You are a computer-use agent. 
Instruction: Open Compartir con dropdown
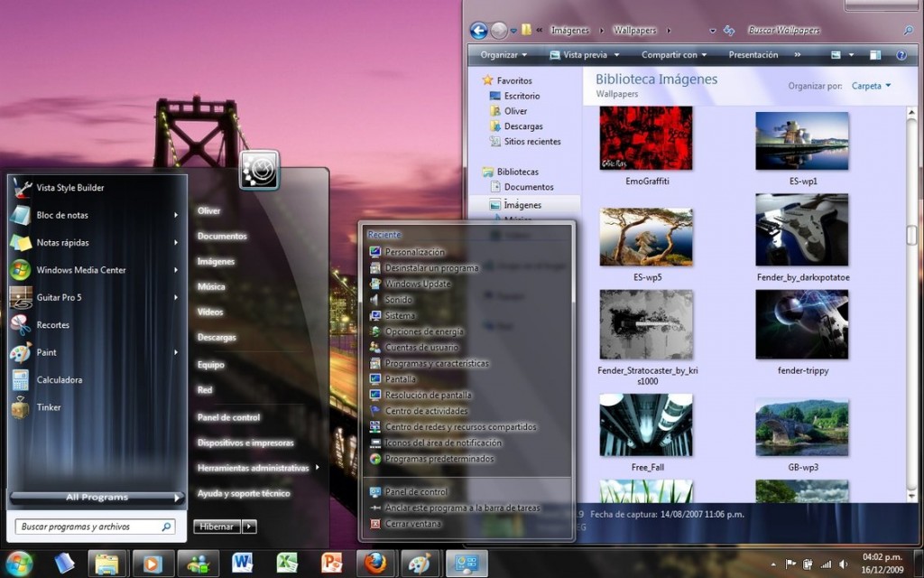point(673,55)
